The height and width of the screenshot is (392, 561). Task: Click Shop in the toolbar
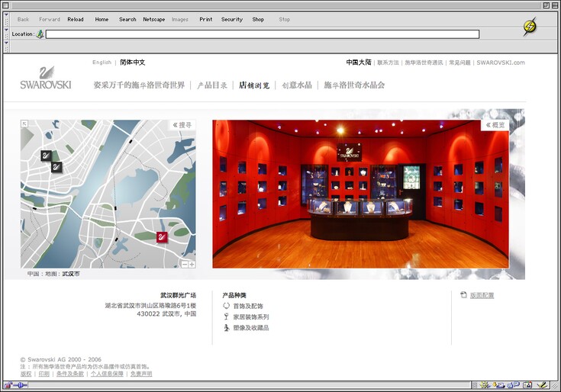point(258,19)
